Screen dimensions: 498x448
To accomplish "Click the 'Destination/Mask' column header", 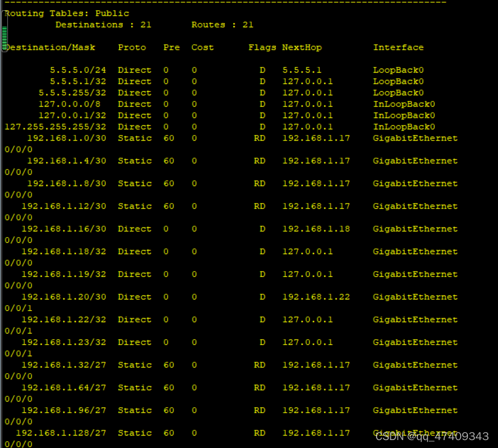I will click(50, 47).
